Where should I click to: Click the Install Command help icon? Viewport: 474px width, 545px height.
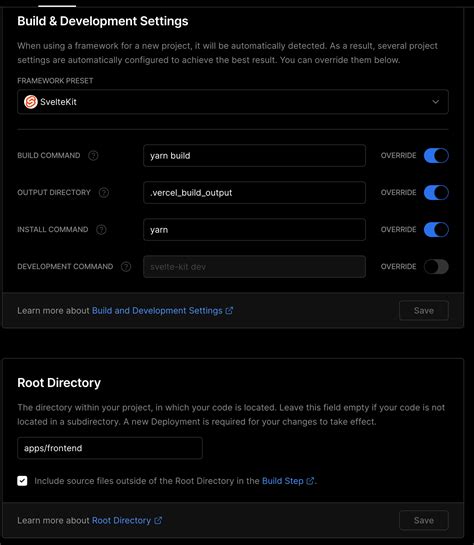(x=101, y=230)
